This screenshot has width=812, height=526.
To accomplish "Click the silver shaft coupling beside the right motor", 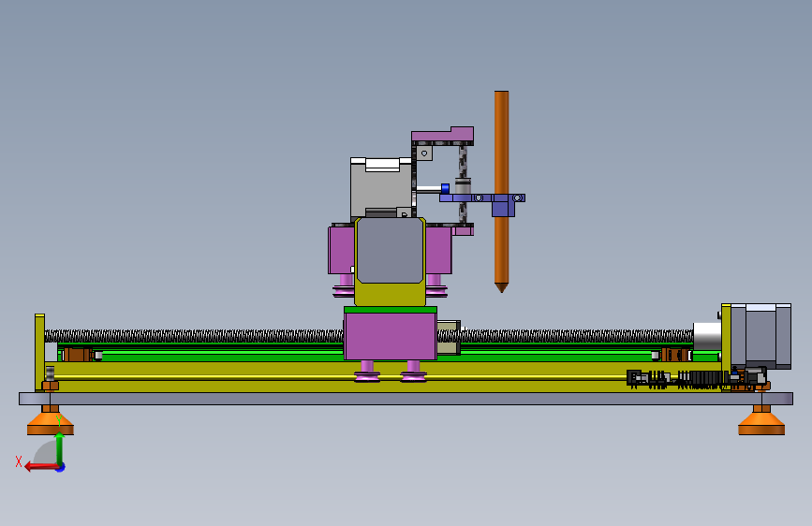I will (x=707, y=336).
